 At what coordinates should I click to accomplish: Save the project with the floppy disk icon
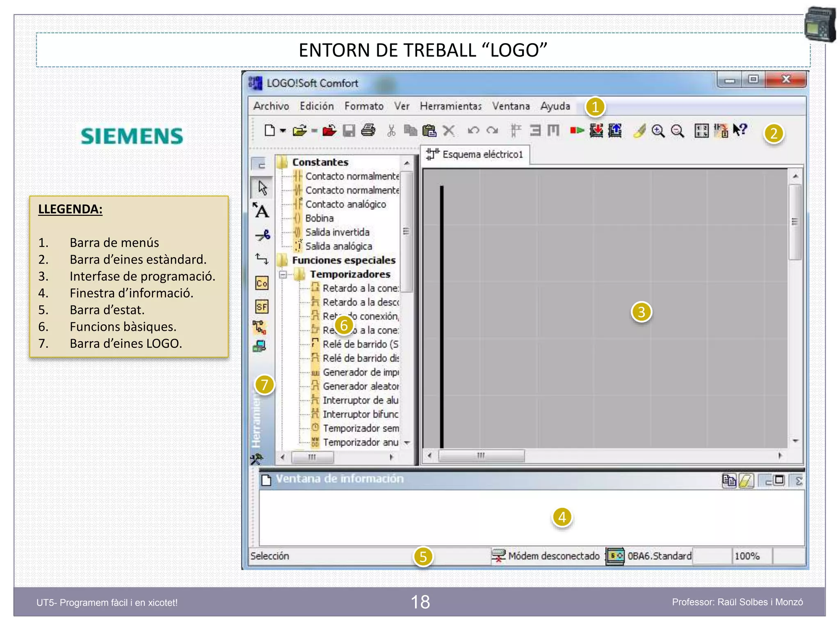[349, 131]
